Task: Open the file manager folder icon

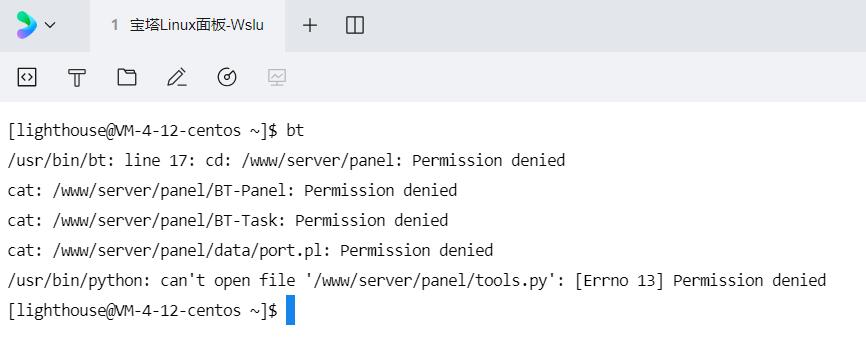Action: 127,77
